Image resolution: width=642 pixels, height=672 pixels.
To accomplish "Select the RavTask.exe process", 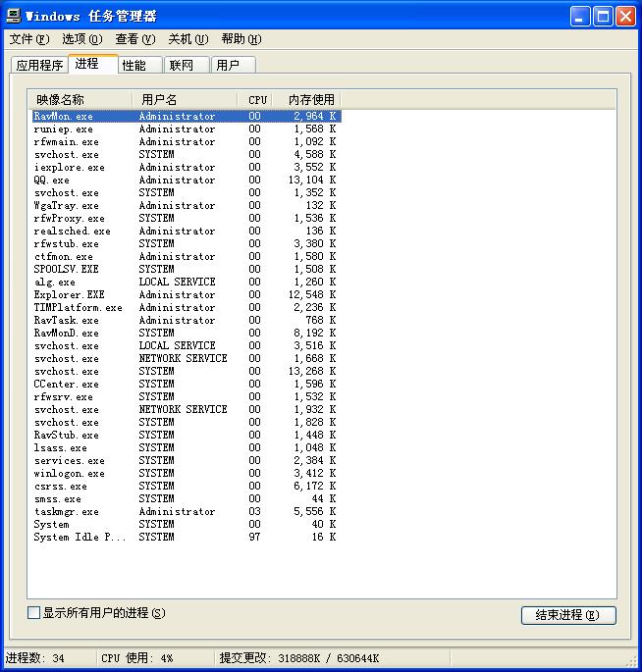I will click(x=187, y=320).
